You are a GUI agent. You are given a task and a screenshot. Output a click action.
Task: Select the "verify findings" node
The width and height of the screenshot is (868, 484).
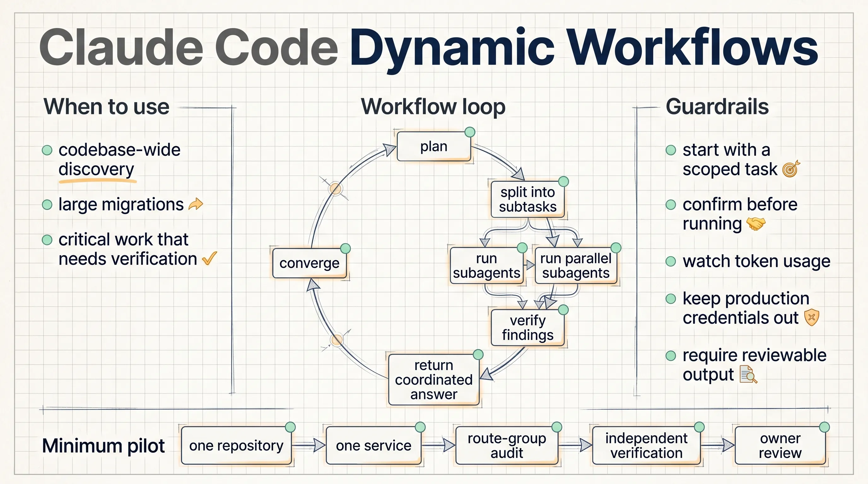[x=527, y=328]
